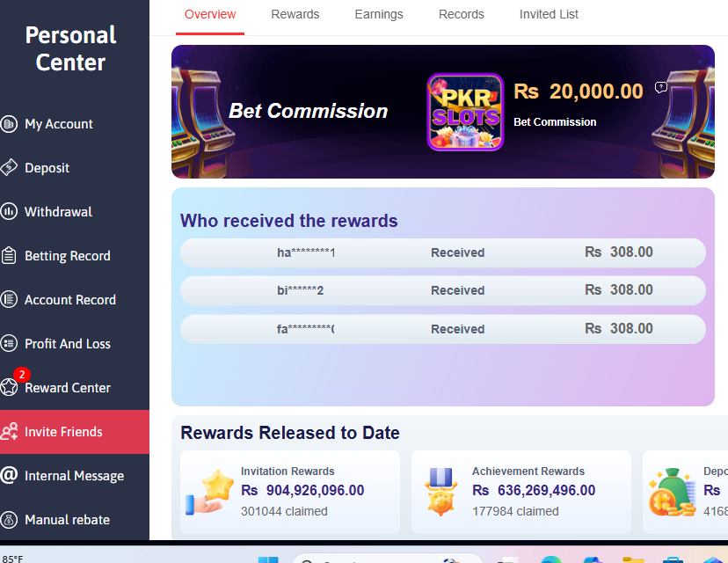Screen dimensions: 728x563
Task: Select the Deposit ticket icon
Action: point(9,168)
